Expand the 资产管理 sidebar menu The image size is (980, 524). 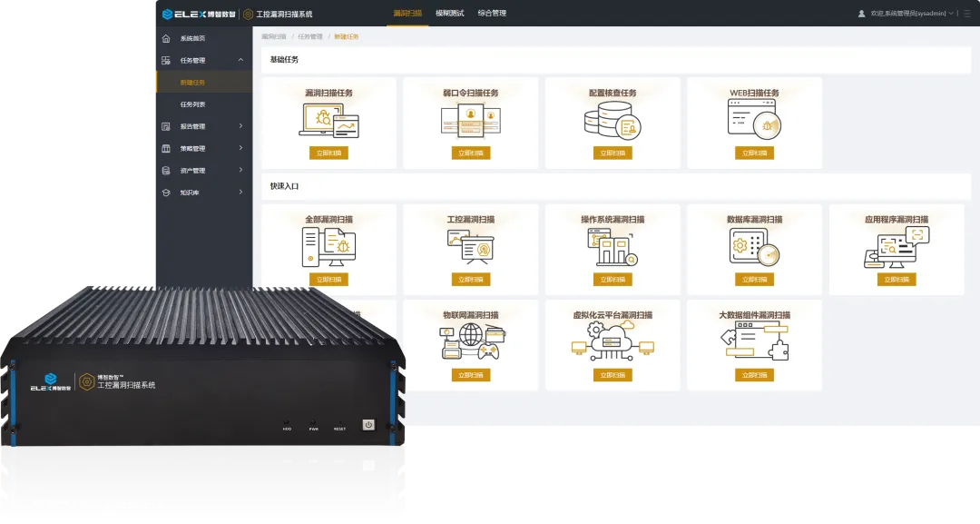[x=240, y=170]
